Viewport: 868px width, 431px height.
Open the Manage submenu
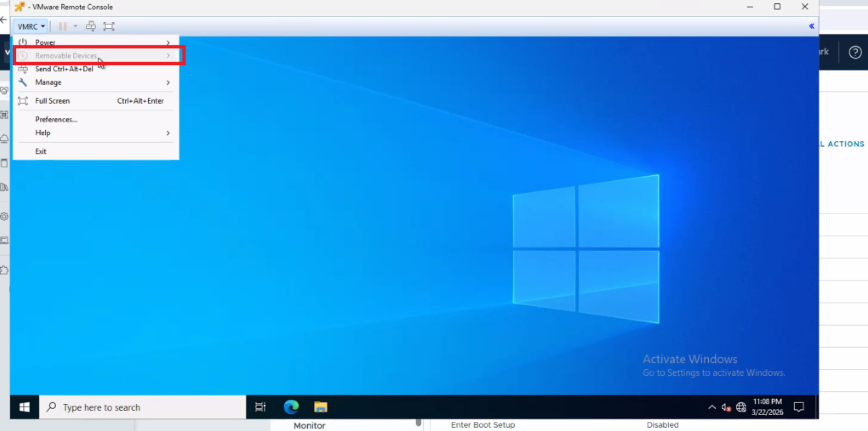pos(95,82)
